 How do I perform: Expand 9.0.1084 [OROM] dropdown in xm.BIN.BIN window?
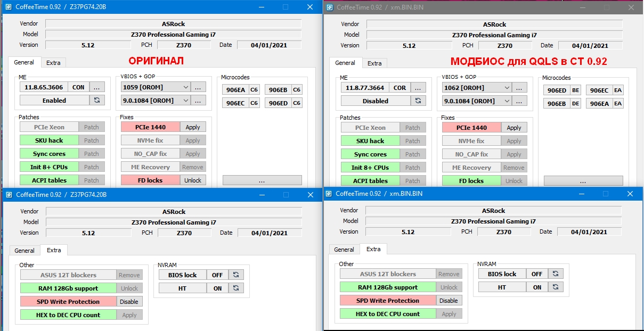[507, 101]
